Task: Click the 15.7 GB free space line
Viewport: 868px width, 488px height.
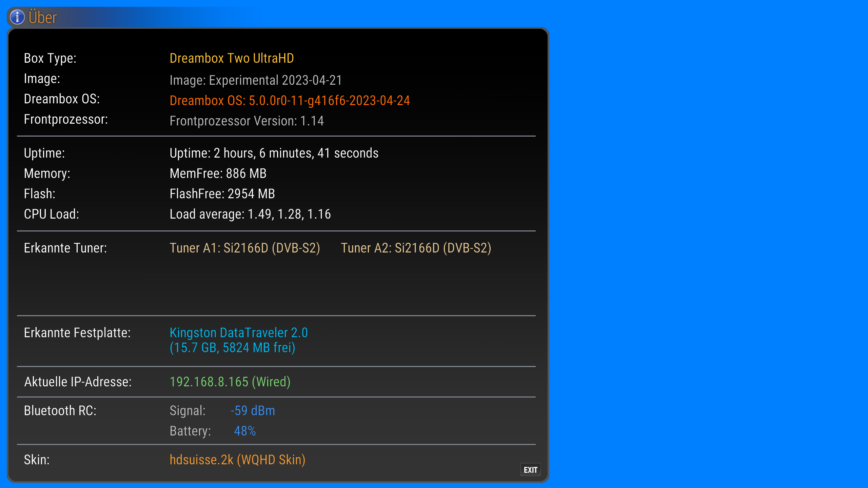Action: click(x=232, y=348)
